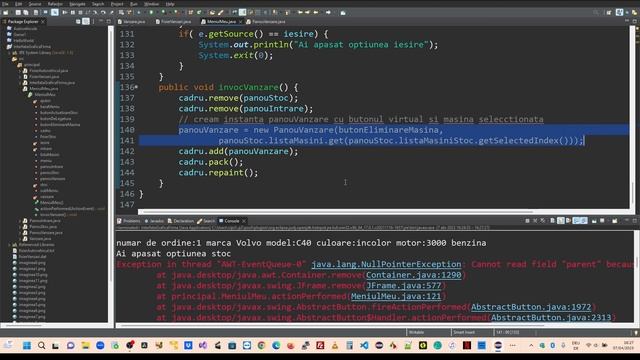Viewport: 640px width, 360px height.
Task: Click the New toolbar icon
Action: pos(6,13)
